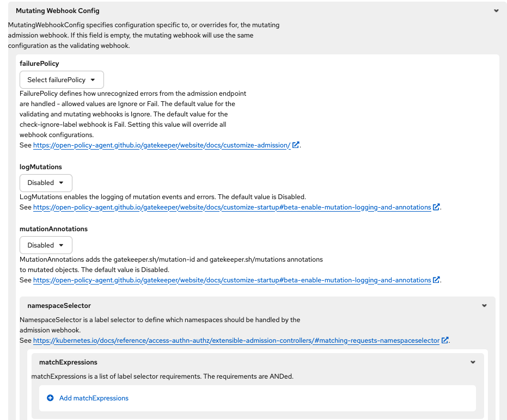This screenshot has width=507, height=420.
Task: Open the mutationAnnotations Disabled dropdown
Action: pyautogui.click(x=46, y=245)
